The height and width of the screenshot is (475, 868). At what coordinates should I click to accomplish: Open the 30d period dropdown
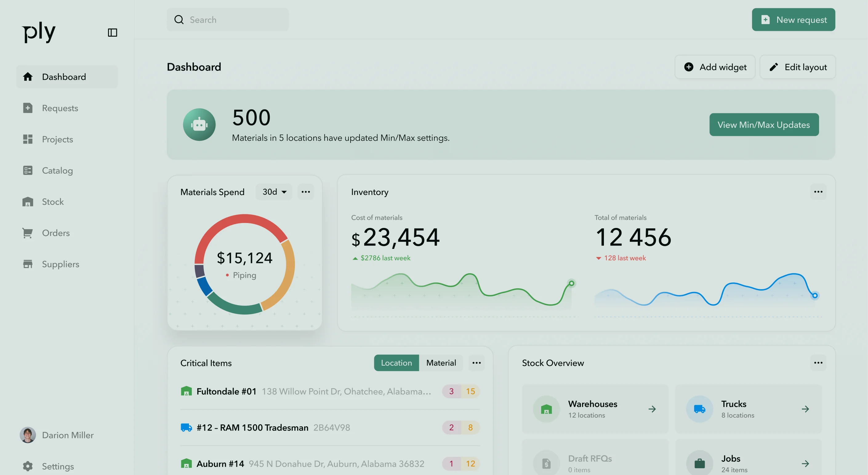tap(274, 192)
